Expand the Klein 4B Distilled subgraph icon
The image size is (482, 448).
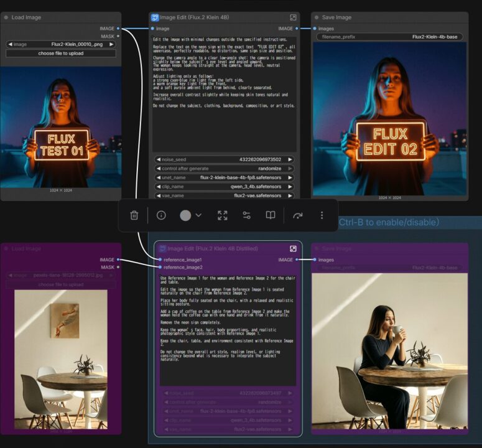tap(293, 248)
